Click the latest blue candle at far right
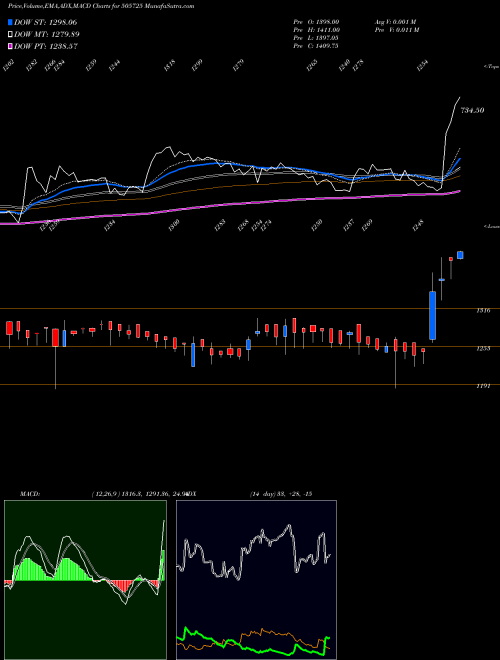The width and height of the screenshot is (500, 660). [460, 255]
